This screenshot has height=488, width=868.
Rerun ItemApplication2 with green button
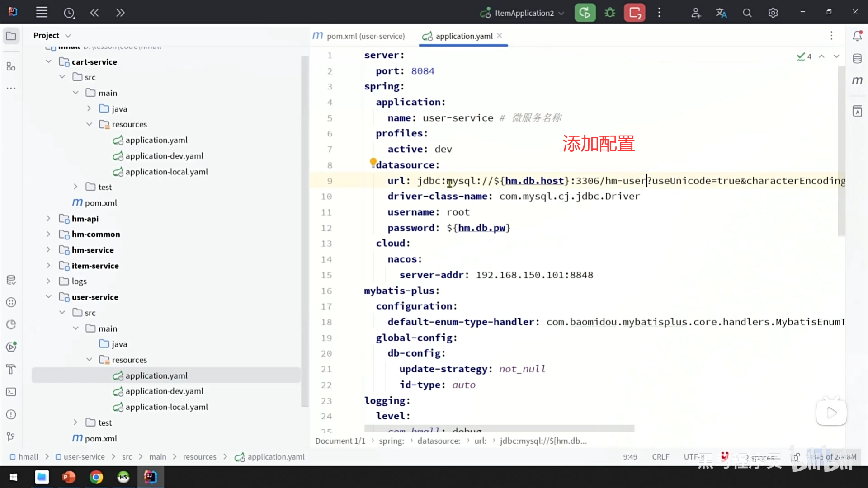coord(585,13)
